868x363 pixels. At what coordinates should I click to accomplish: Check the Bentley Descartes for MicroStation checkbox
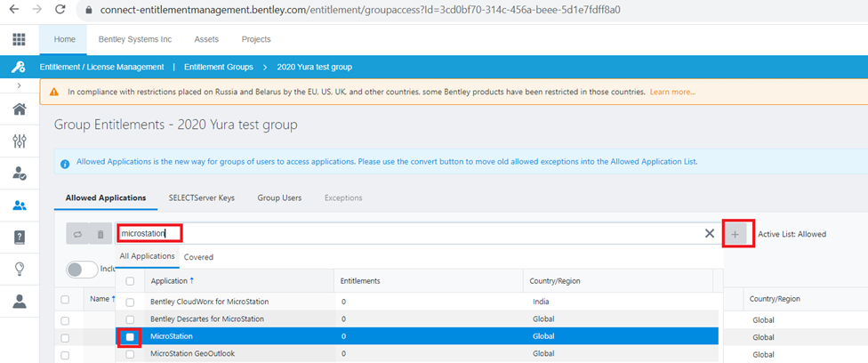pyautogui.click(x=130, y=319)
